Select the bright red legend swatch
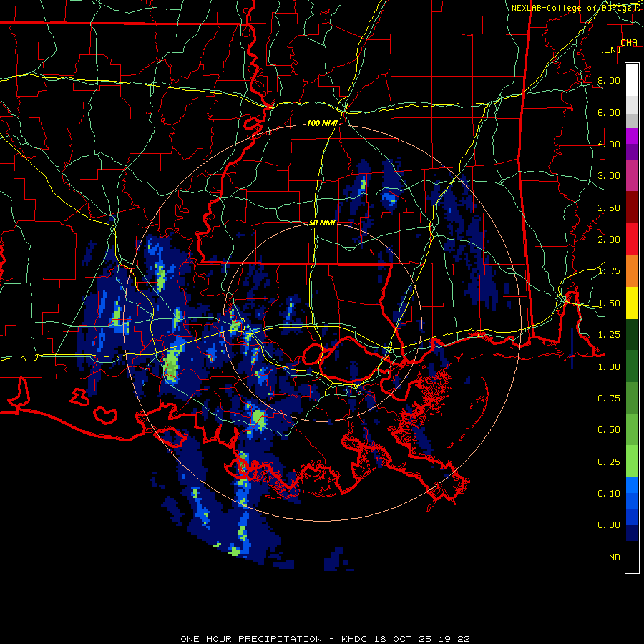644x644 pixels. tap(632, 239)
